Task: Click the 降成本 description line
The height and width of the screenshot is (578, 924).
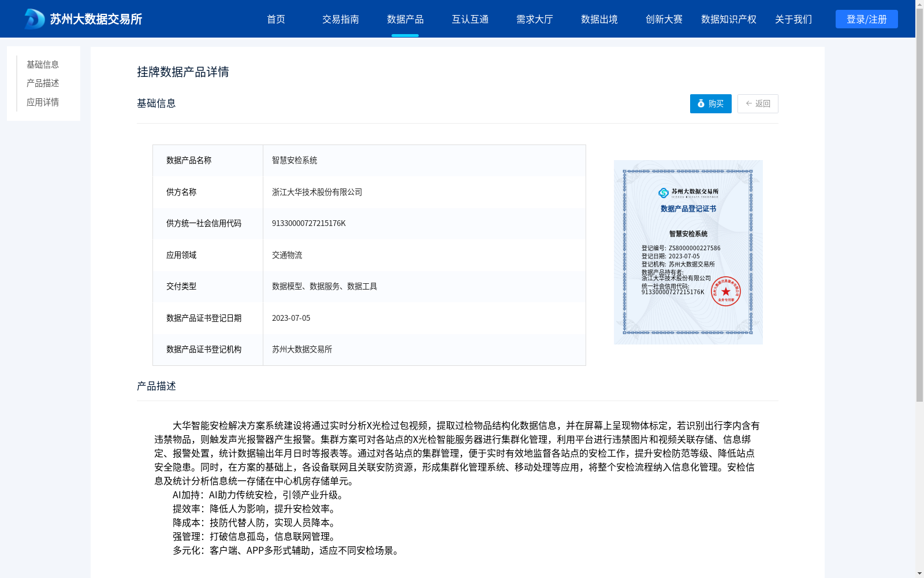Action: (x=256, y=523)
